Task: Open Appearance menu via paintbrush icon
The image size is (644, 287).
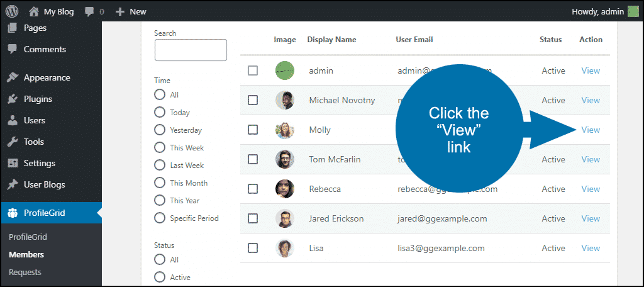Action: 13,77
